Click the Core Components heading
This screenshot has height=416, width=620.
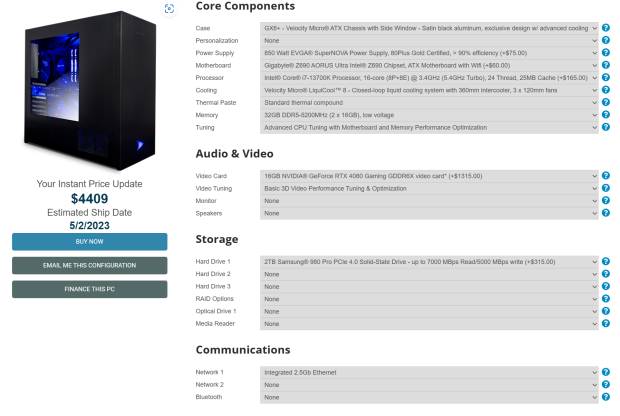click(x=245, y=6)
